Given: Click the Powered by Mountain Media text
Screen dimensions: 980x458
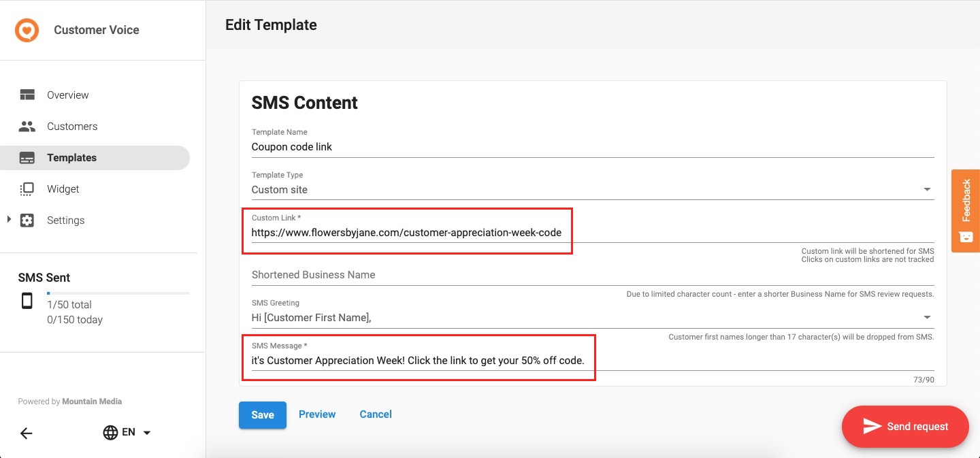Looking at the screenshot, I should [x=70, y=402].
